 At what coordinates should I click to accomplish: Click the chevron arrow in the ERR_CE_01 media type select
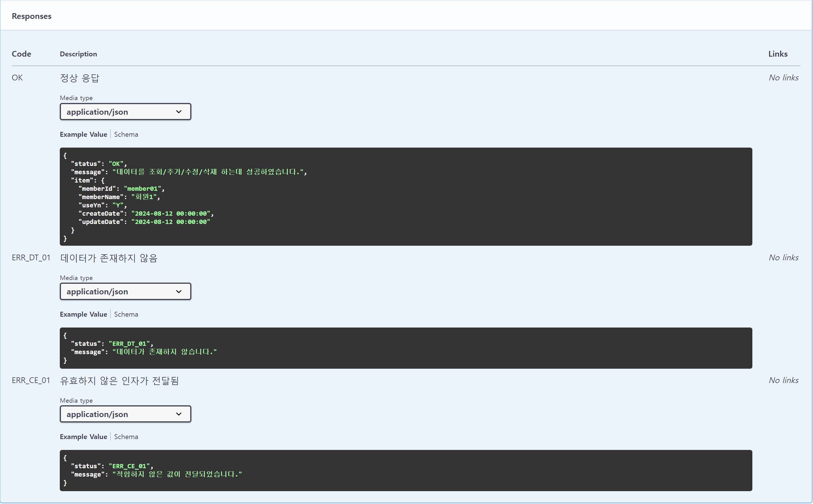pyautogui.click(x=179, y=414)
